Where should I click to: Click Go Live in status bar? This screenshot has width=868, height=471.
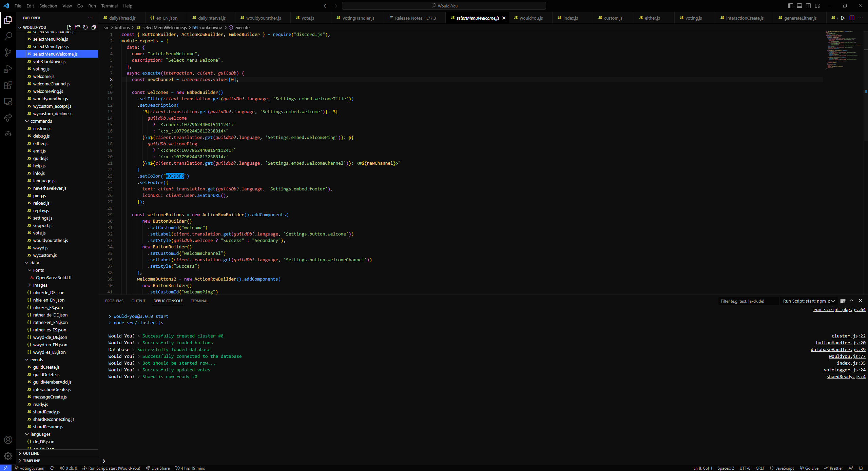[x=809, y=468]
